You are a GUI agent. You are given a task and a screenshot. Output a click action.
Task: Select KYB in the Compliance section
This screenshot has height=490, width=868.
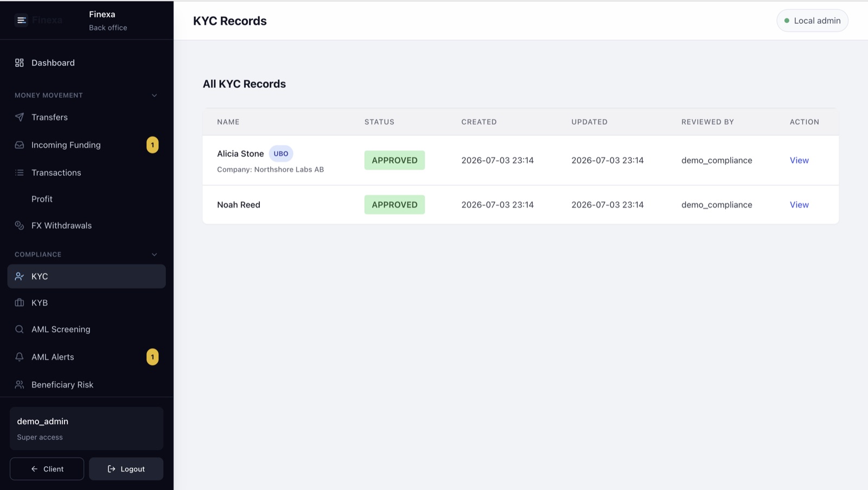click(x=87, y=302)
